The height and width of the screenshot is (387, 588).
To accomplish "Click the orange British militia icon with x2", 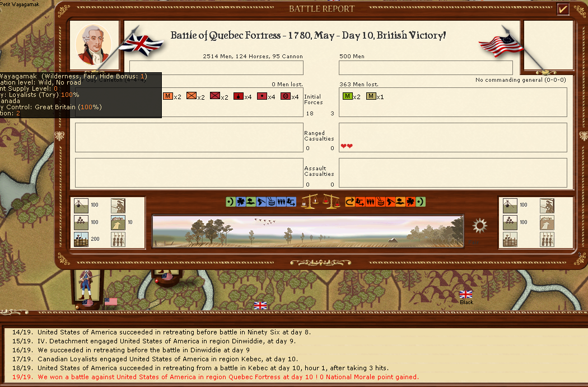I will pyautogui.click(x=168, y=96).
